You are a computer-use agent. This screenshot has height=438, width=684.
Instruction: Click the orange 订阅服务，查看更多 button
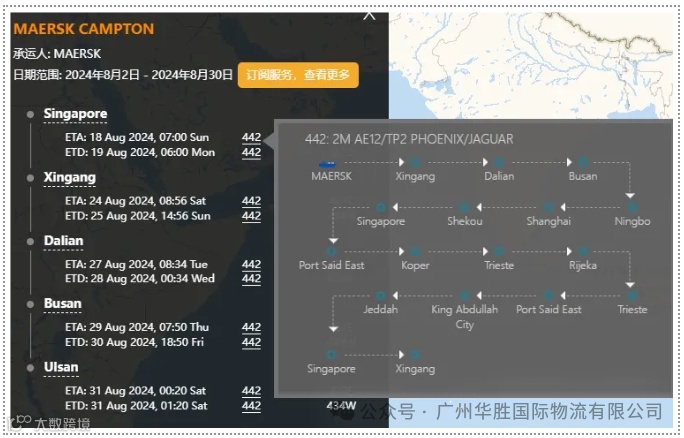coord(298,75)
